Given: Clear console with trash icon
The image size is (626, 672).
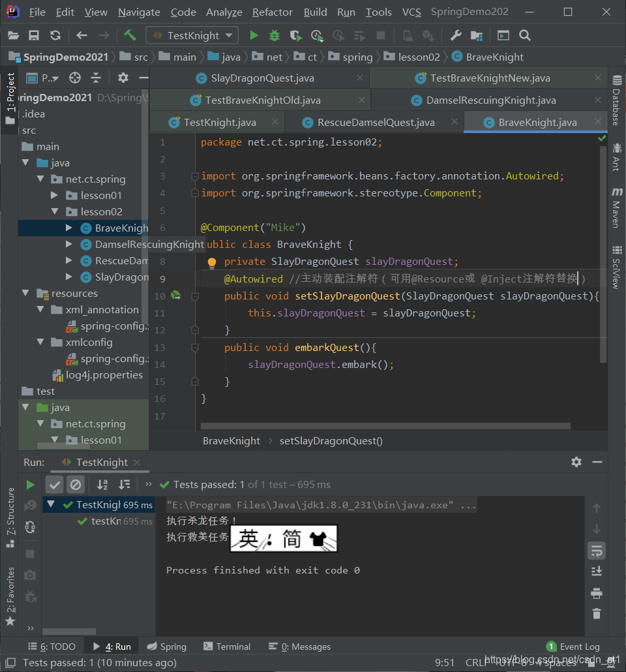Looking at the screenshot, I should click(597, 614).
